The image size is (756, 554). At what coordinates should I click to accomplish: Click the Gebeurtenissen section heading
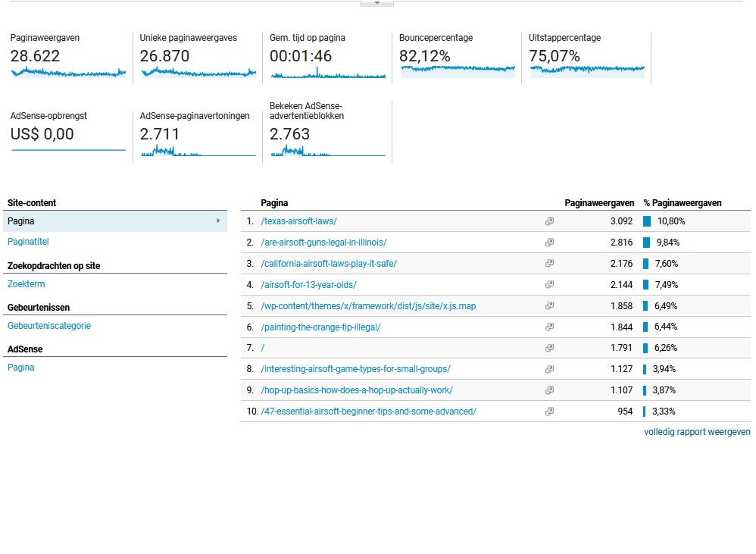pos(39,308)
